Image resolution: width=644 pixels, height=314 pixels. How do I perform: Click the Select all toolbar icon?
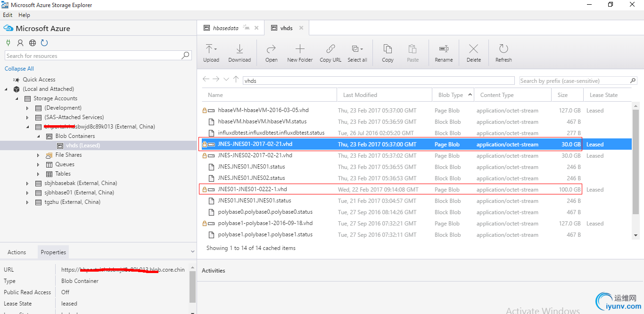355,48
